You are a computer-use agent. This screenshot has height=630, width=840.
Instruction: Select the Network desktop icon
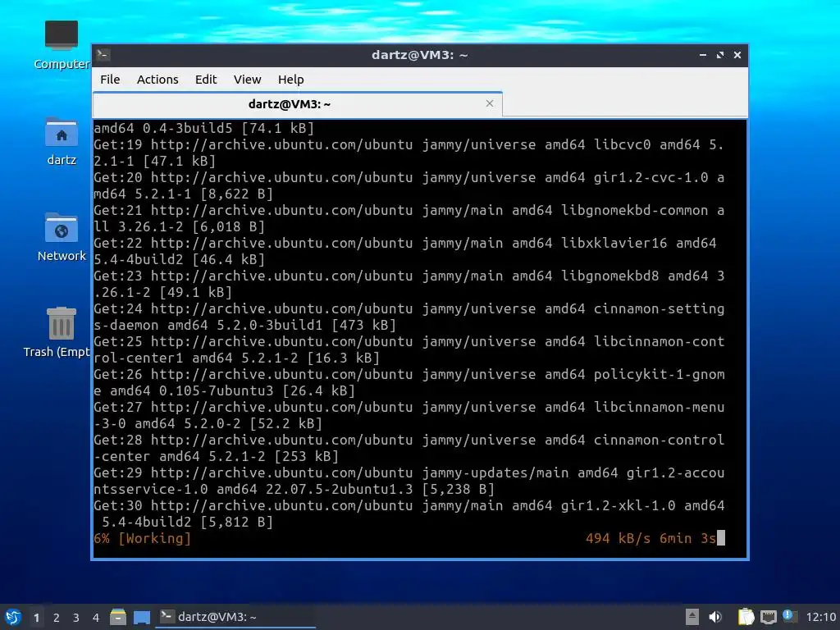pos(61,237)
